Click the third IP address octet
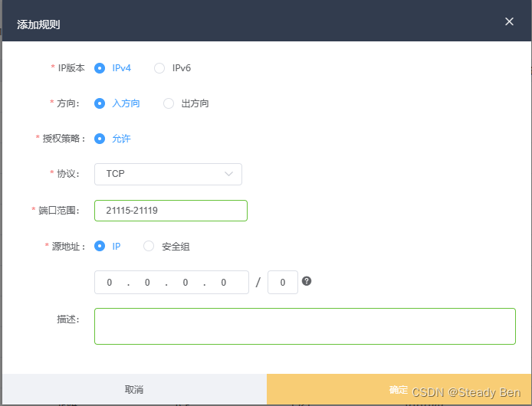532x406 pixels. [x=186, y=283]
